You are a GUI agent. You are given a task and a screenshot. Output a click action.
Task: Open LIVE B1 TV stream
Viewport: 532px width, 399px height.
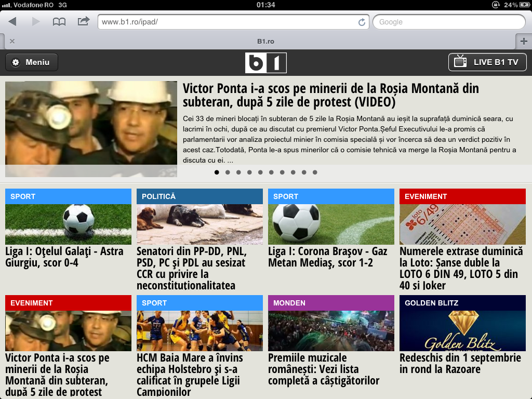(487, 62)
